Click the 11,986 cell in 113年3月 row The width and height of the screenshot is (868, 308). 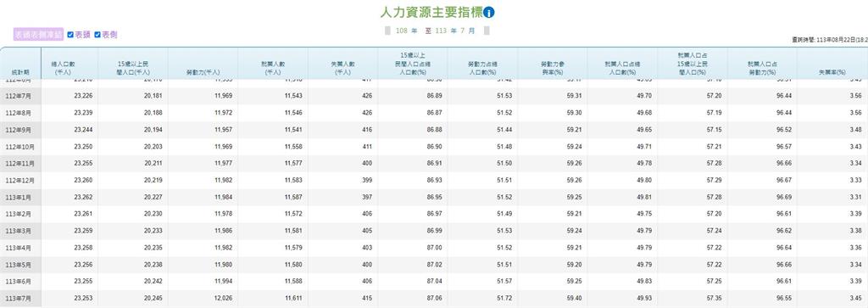223,231
